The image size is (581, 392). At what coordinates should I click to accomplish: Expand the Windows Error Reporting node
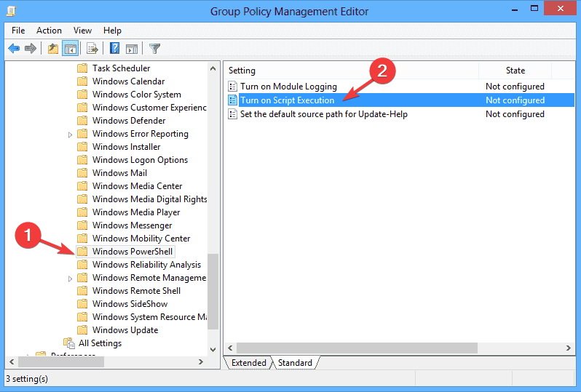70,135
